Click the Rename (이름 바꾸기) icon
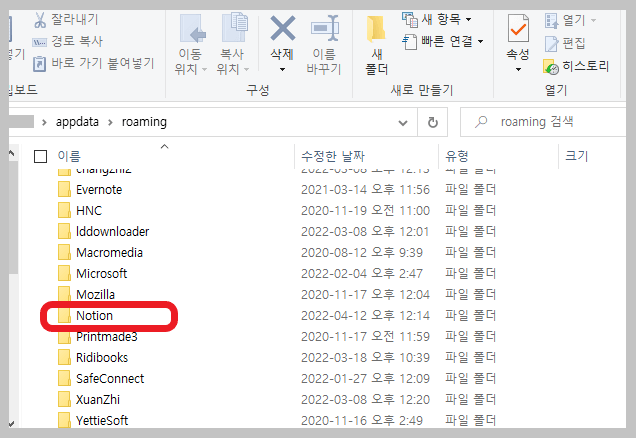This screenshot has width=636, height=438. 325,28
